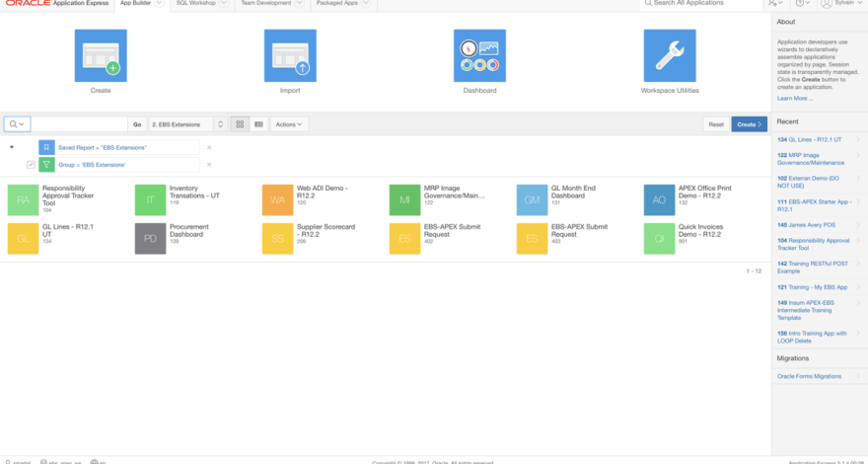The height and width of the screenshot is (464, 868).
Task: Open Inventory Transations IT app icon
Action: pos(151,200)
